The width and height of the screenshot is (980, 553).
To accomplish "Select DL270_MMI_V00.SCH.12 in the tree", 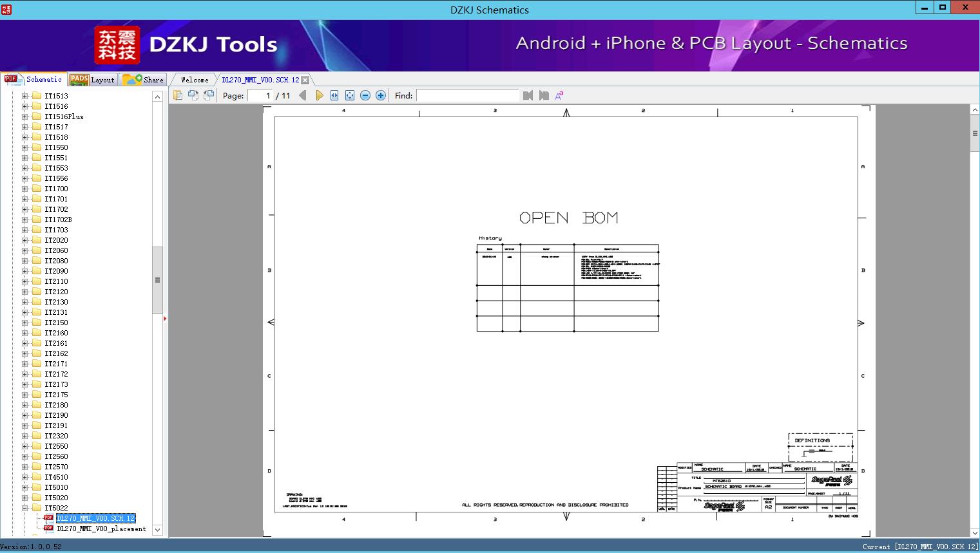I will point(96,518).
